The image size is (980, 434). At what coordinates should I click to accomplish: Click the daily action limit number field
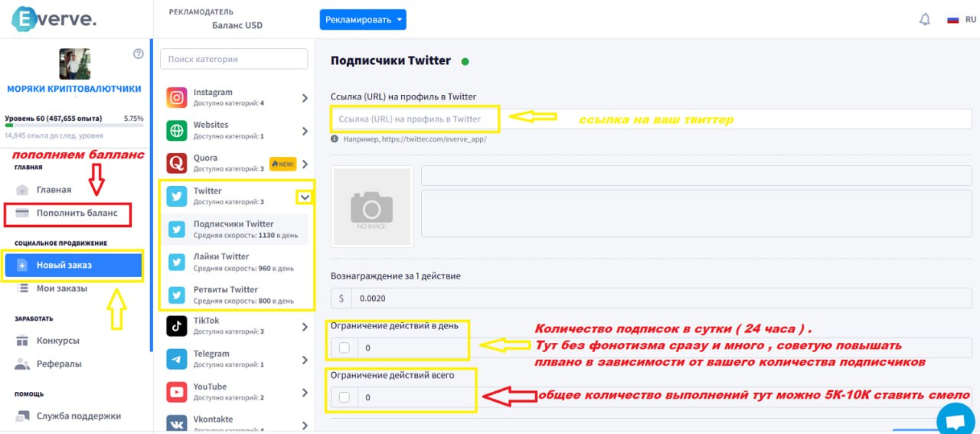tap(665, 348)
